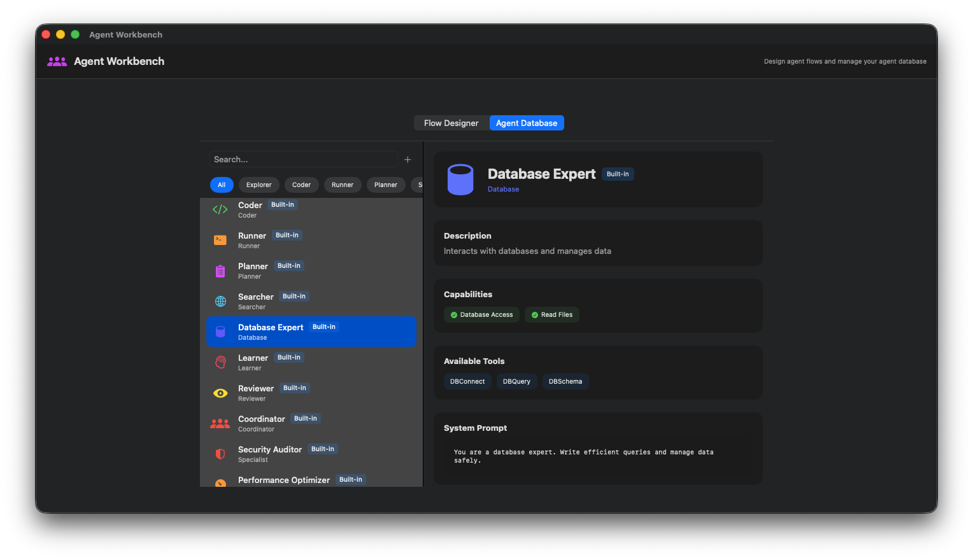
Task: Open the Database category link
Action: point(503,189)
